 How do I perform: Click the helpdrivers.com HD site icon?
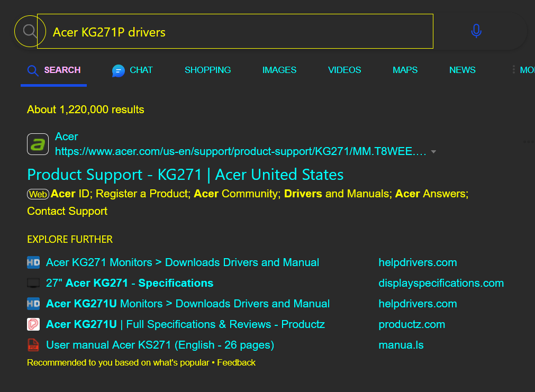tap(33, 262)
